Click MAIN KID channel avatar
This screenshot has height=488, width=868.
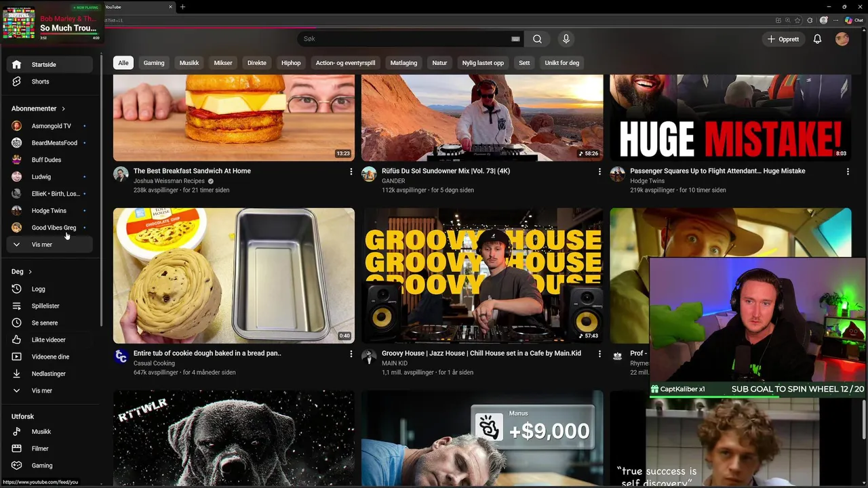tap(369, 357)
